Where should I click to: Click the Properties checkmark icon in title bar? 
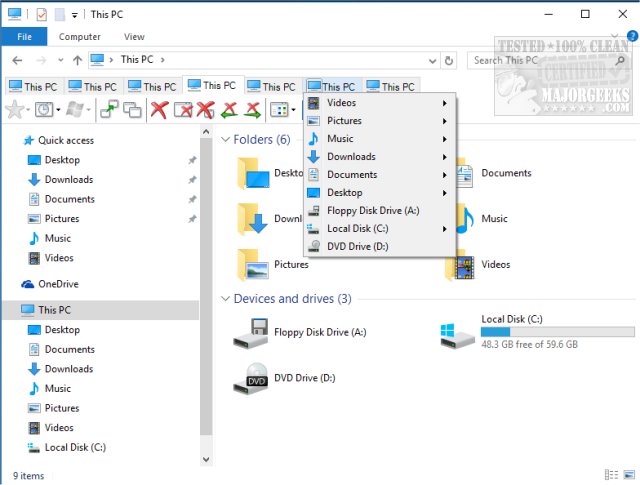coord(41,15)
